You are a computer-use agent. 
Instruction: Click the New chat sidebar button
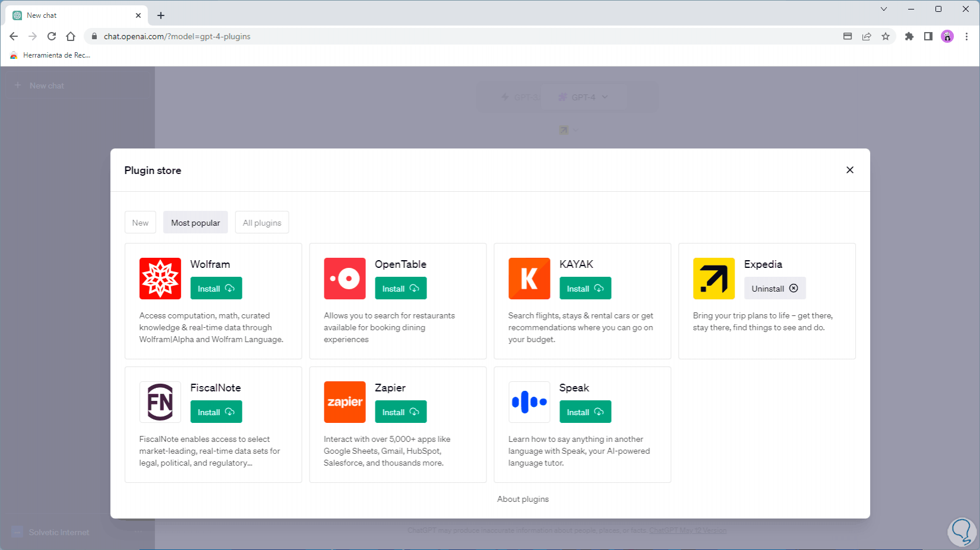tap(77, 86)
